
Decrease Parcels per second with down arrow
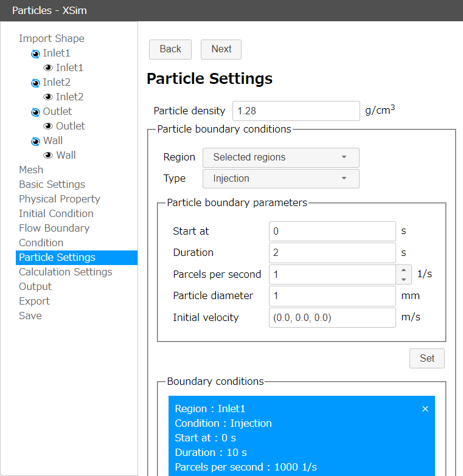coord(404,279)
